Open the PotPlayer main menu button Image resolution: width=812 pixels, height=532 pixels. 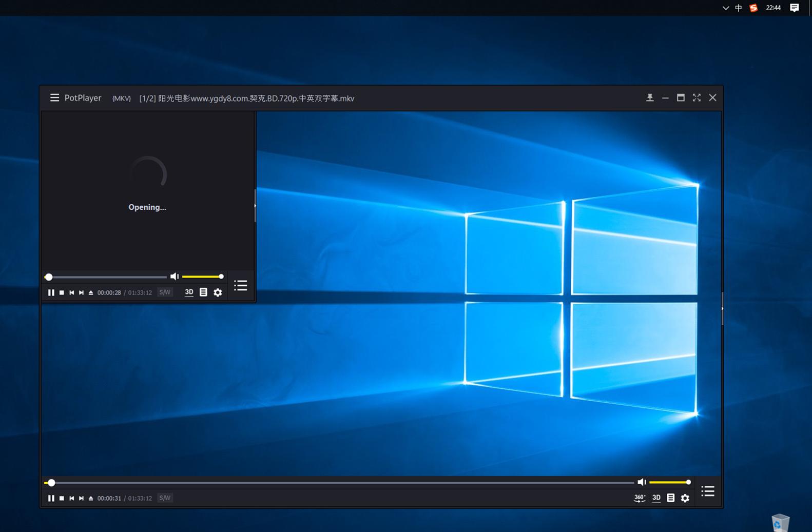point(54,97)
